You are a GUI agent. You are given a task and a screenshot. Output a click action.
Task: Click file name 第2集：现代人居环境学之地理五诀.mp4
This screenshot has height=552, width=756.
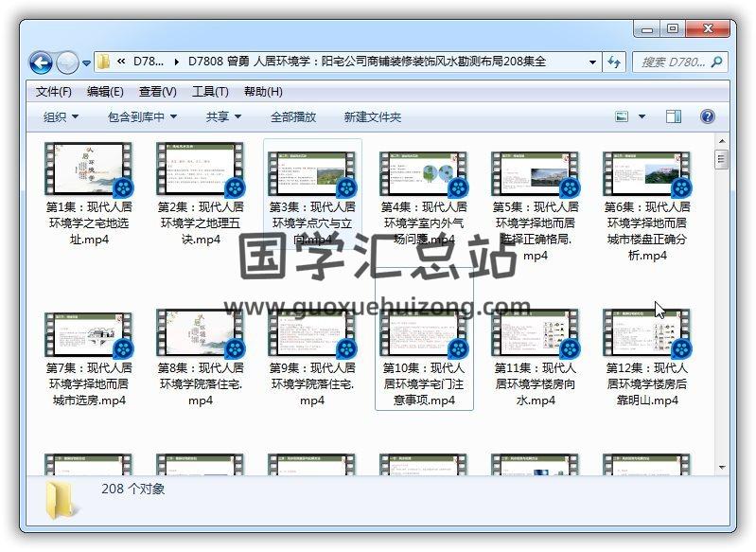201,223
